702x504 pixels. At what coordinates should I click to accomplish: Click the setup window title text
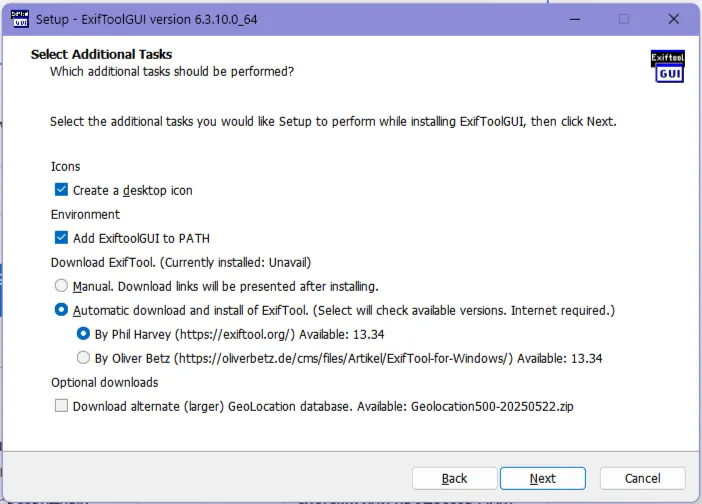(146, 20)
